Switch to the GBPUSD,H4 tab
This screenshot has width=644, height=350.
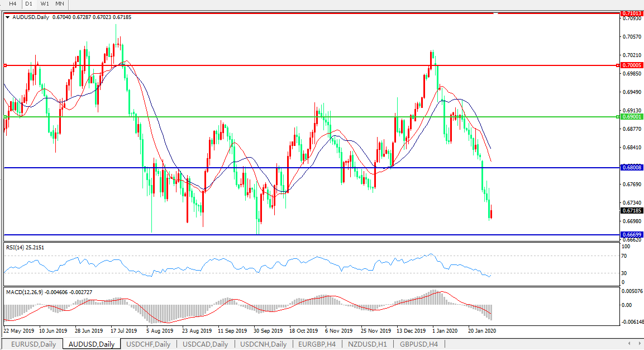pos(418,344)
